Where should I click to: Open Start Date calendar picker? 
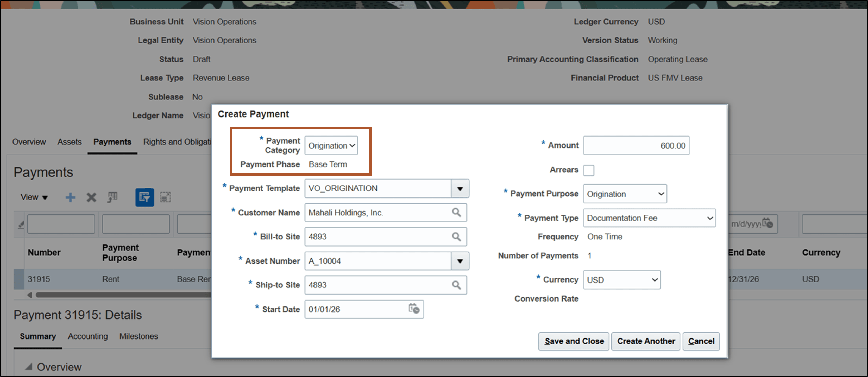click(x=414, y=309)
